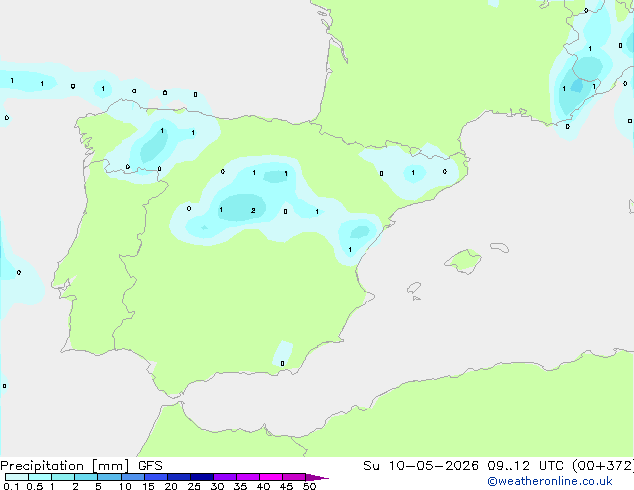Click the 45–50 mm legend color swatch
Viewport: 634px width, 490px height.
click(x=294, y=477)
